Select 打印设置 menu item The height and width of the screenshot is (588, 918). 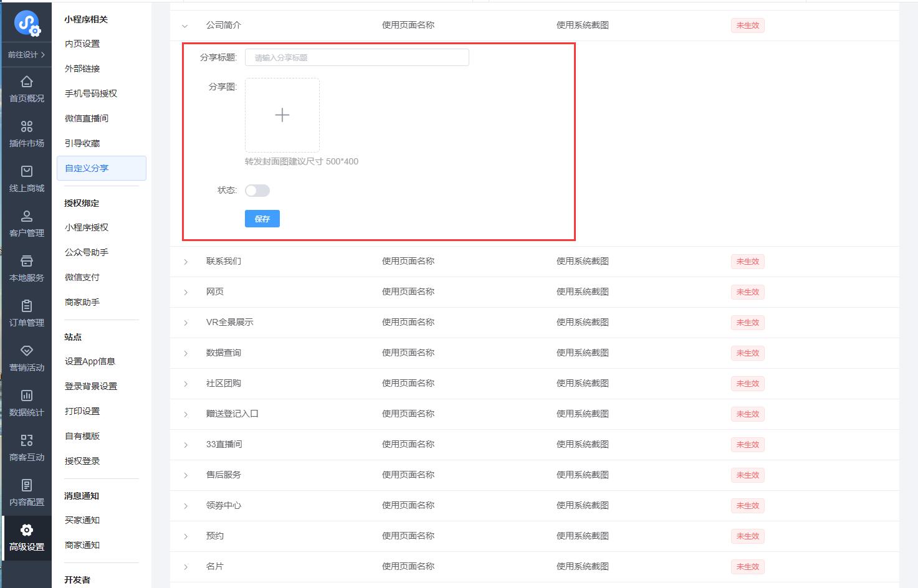82,411
